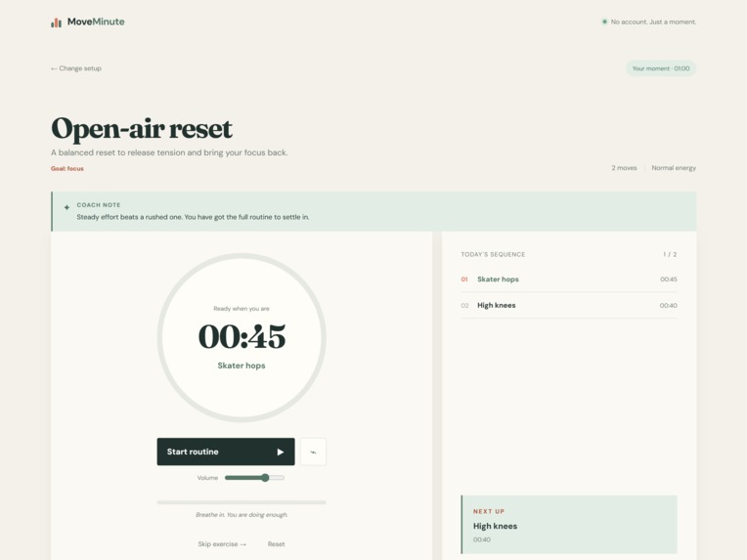This screenshot has height=560, width=747.
Task: Go back via Change setup link
Action: coord(76,68)
